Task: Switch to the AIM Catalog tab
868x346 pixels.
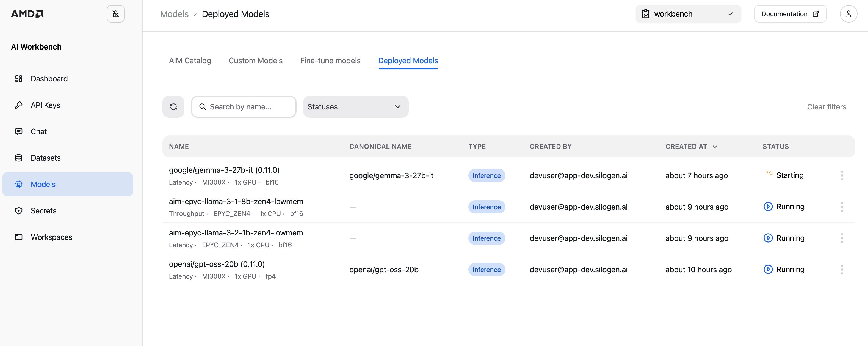Action: pos(190,61)
